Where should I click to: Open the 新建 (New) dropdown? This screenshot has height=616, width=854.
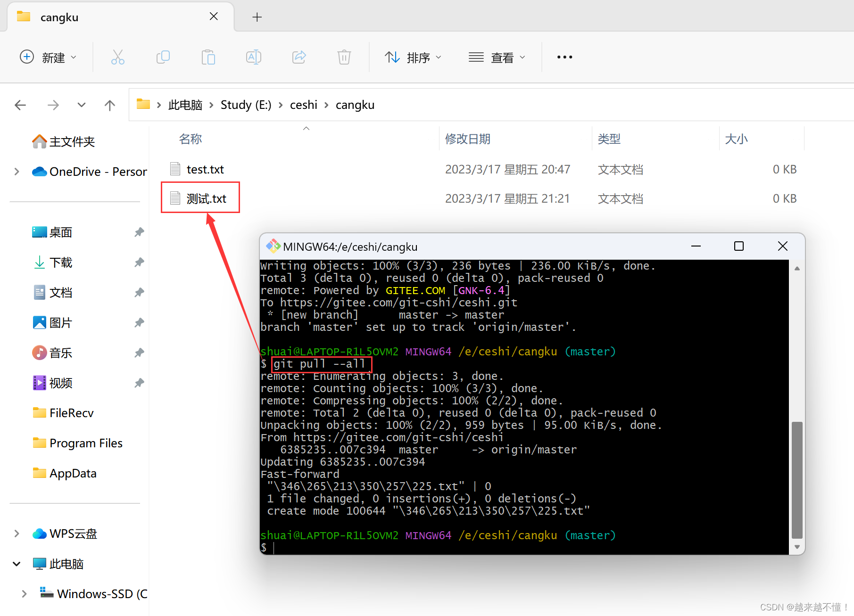tap(48, 57)
